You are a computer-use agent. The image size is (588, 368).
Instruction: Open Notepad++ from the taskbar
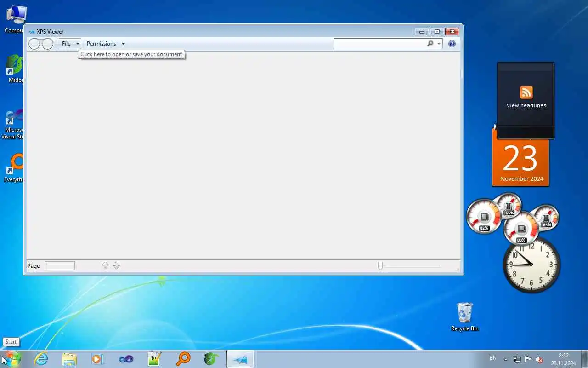click(x=154, y=359)
